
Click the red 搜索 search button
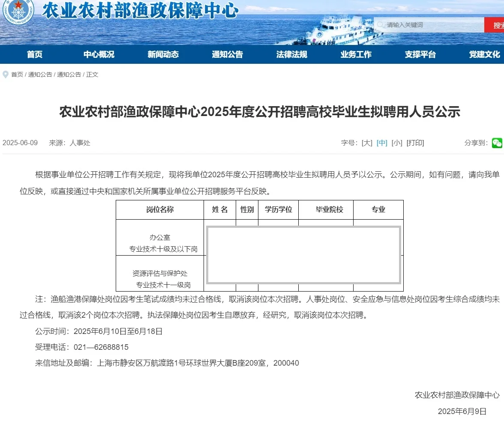pos(494,25)
